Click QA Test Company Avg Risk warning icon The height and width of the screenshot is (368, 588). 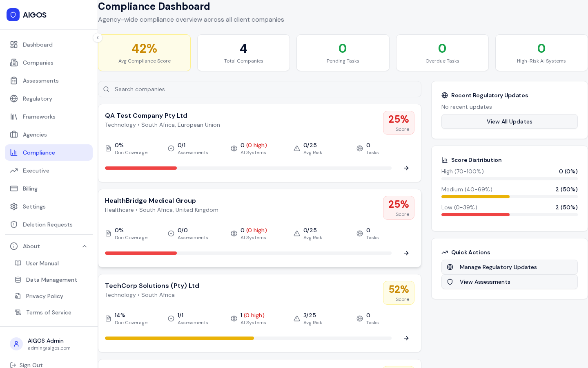point(297,148)
